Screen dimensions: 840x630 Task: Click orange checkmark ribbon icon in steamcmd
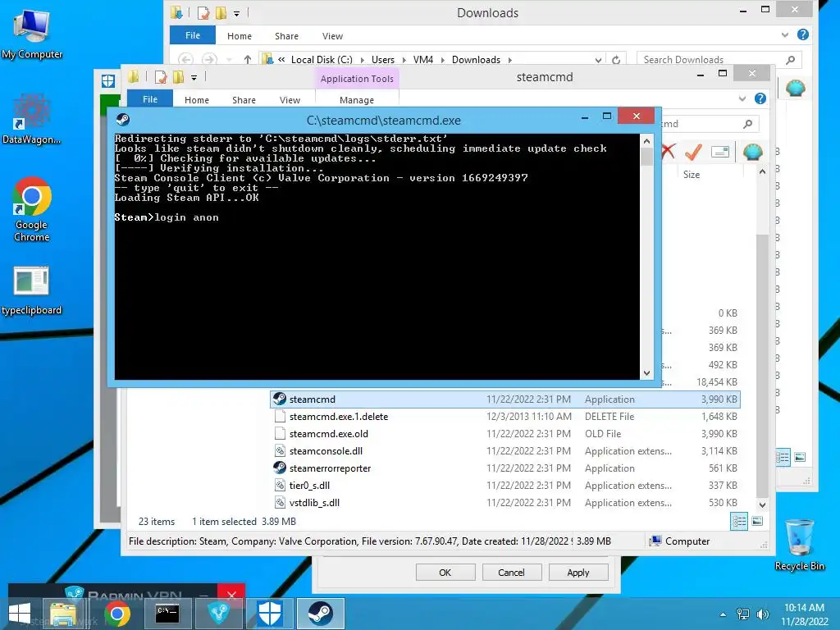[x=694, y=152]
